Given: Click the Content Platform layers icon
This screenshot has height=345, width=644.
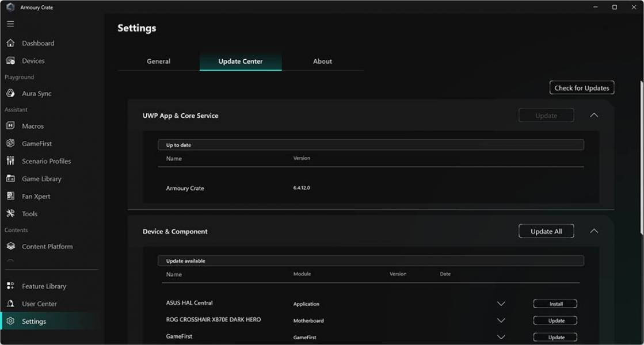Looking at the screenshot, I should click(11, 246).
